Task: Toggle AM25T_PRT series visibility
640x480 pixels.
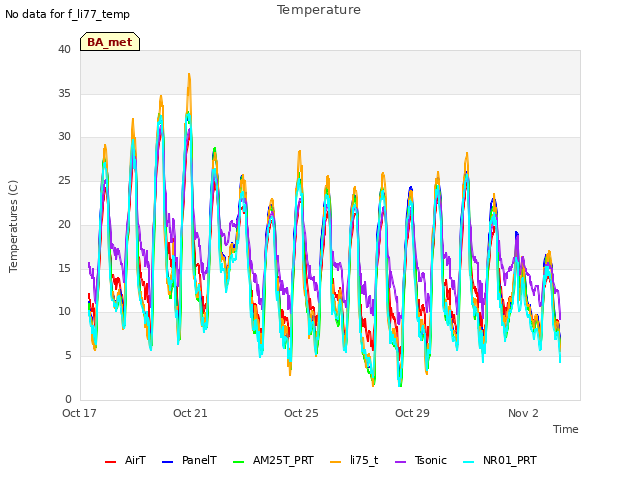Action: coord(273,461)
